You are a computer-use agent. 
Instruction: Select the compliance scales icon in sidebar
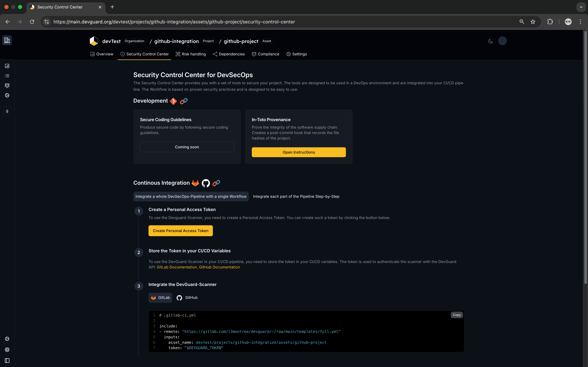[7, 85]
